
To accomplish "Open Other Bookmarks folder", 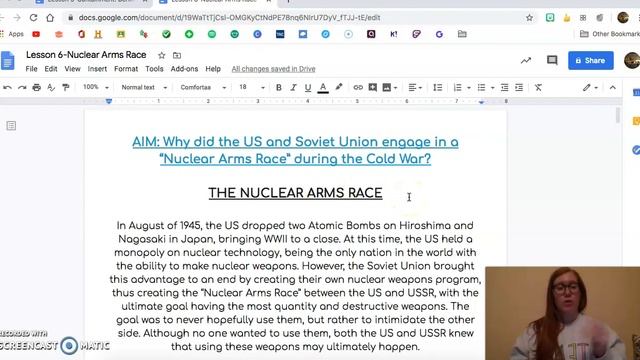I will 610,34.
